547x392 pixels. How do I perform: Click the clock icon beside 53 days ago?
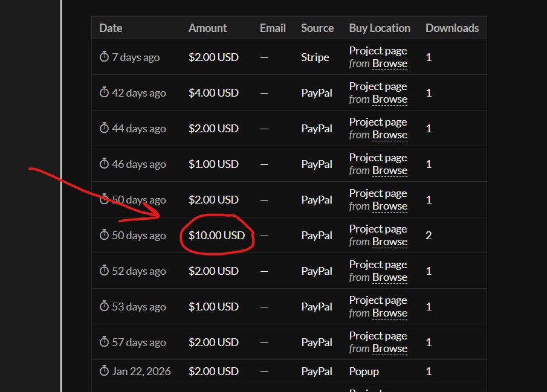click(x=104, y=306)
